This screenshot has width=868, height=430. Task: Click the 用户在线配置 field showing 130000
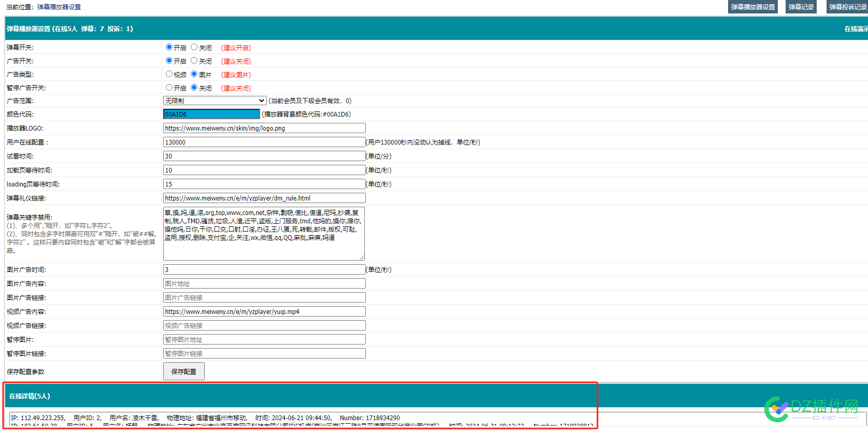tap(264, 142)
